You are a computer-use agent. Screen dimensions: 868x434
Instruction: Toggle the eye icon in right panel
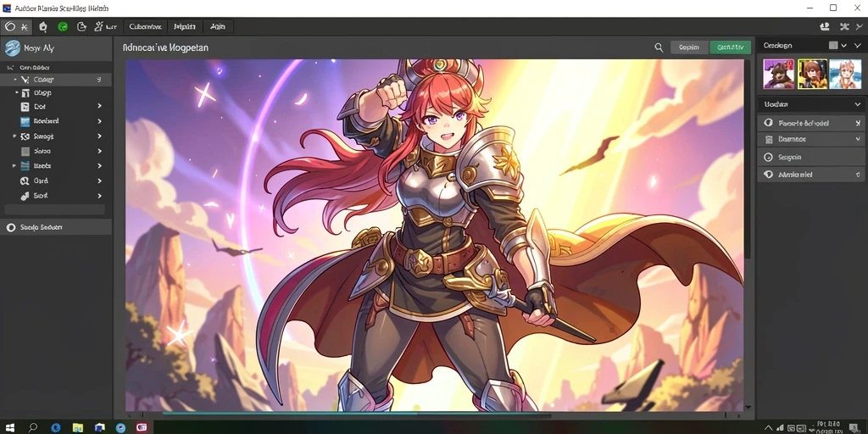[x=768, y=175]
